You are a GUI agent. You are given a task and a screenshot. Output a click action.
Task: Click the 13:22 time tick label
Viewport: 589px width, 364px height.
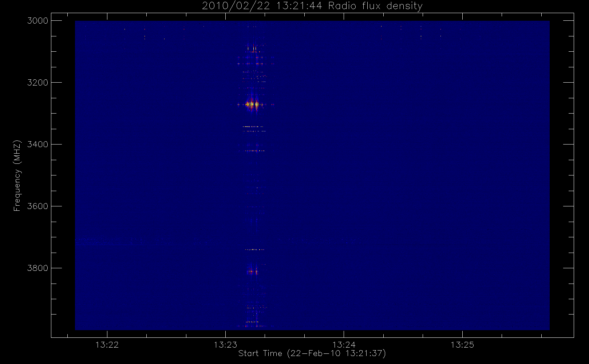point(107,345)
